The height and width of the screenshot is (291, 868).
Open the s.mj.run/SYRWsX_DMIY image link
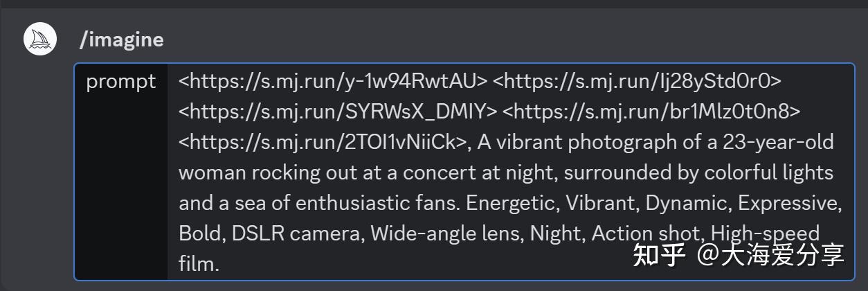(x=338, y=112)
